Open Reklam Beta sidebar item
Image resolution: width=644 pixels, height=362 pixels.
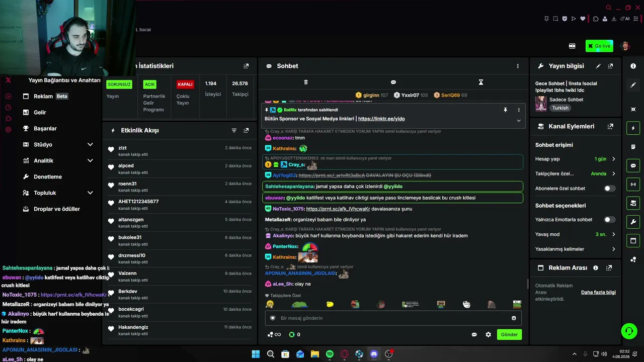pos(45,97)
